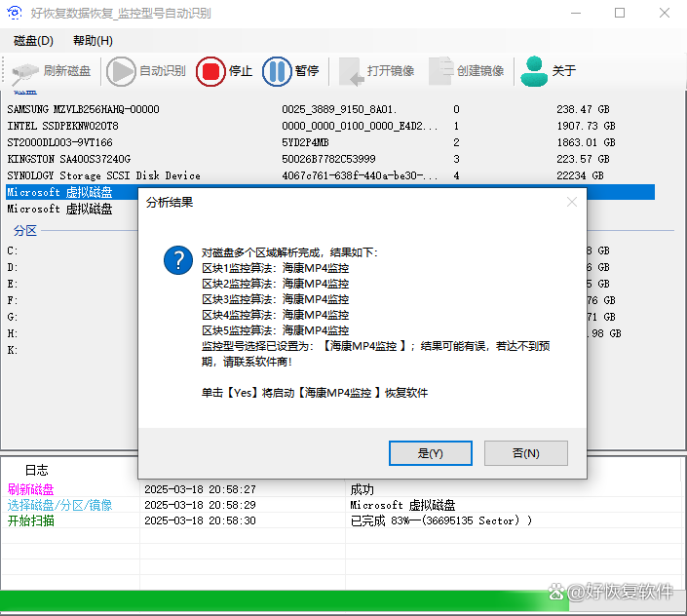This screenshot has height=616, width=687.
Task: Click capacity 1863.01 GB
Action: pos(586,142)
